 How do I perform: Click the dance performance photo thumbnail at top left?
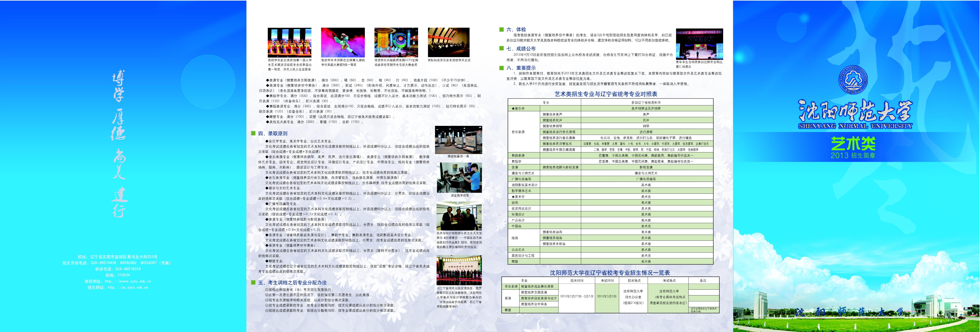point(290,42)
